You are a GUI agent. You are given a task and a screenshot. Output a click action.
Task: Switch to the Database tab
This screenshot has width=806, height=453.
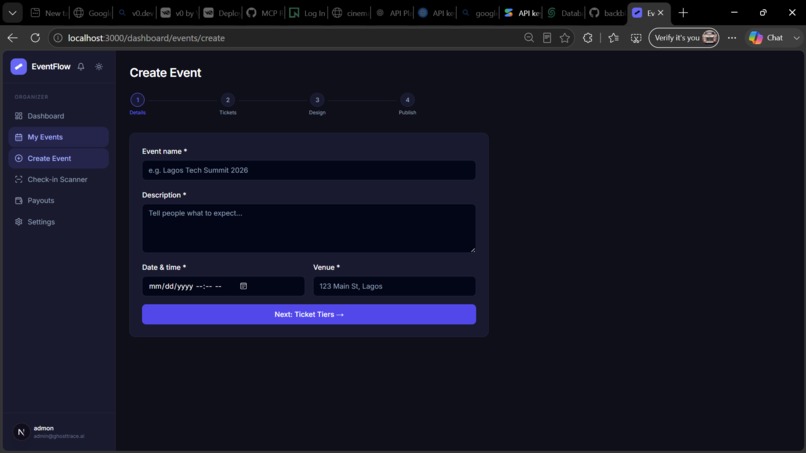pyautogui.click(x=564, y=13)
